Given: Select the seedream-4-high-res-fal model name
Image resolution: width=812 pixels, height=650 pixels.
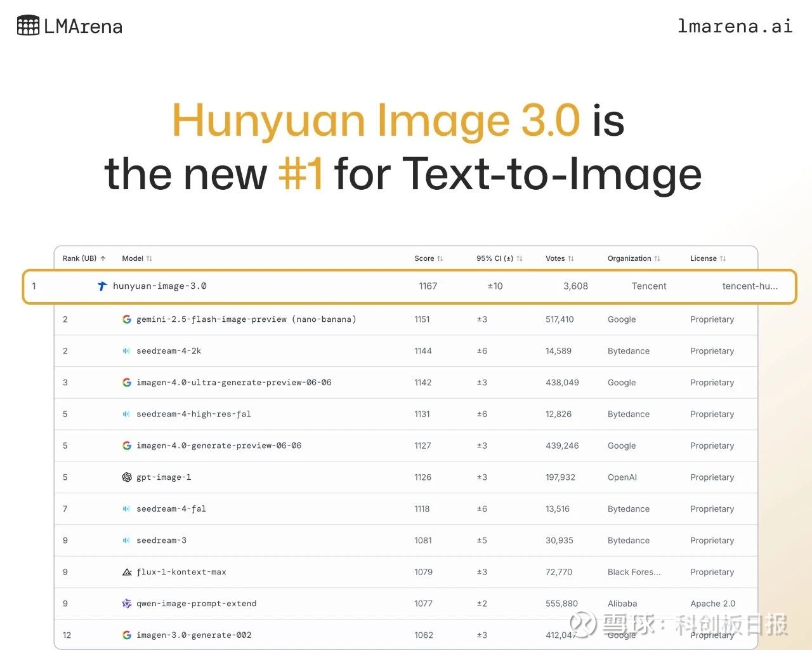Looking at the screenshot, I should pos(193,414).
